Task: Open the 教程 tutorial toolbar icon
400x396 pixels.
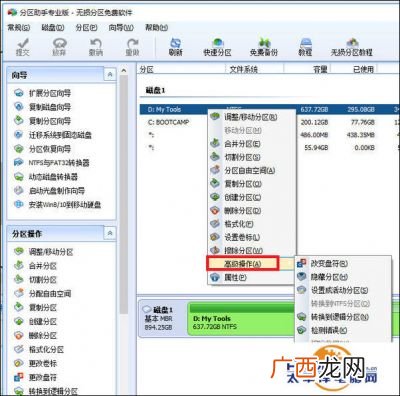Action: [x=305, y=47]
